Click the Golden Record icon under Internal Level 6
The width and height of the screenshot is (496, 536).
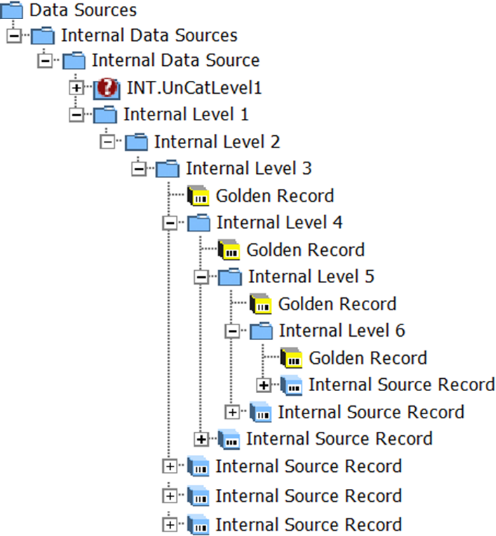[x=291, y=358]
